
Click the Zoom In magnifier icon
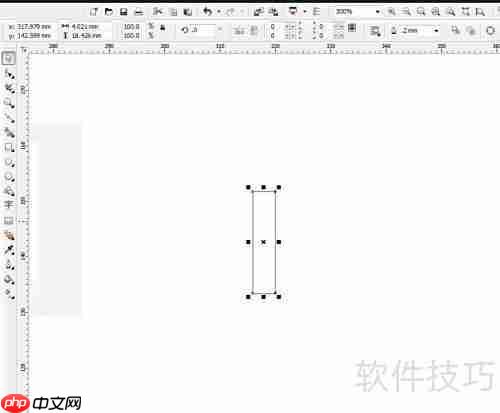[391, 12]
